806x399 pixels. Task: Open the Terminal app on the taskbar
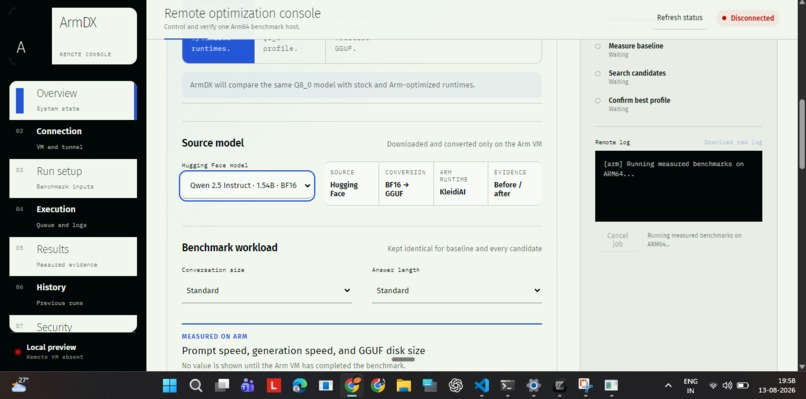[508, 385]
